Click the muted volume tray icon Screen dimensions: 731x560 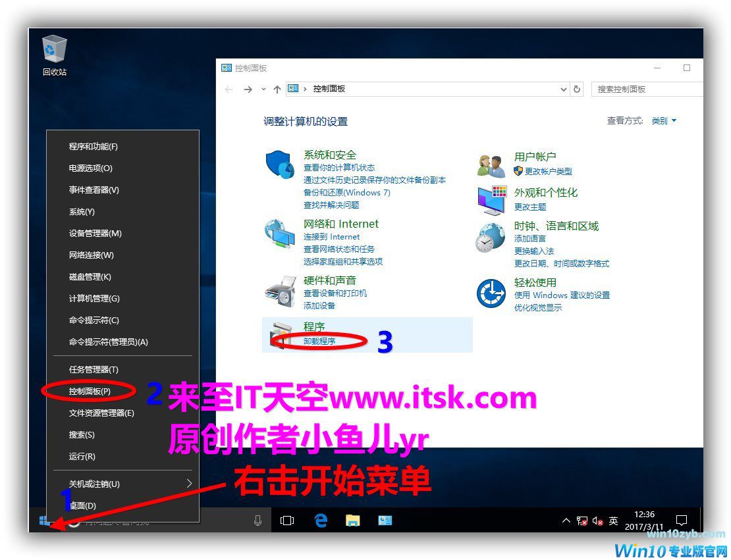click(598, 521)
